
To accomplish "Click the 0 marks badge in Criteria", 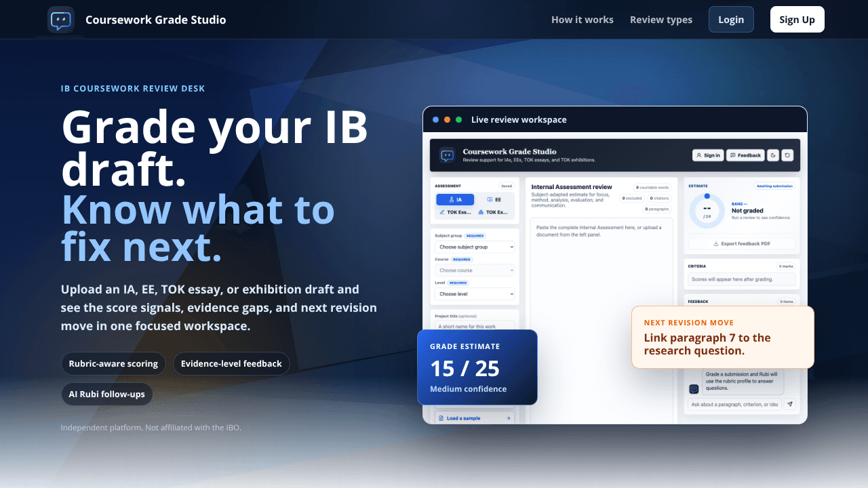I will 786,266.
